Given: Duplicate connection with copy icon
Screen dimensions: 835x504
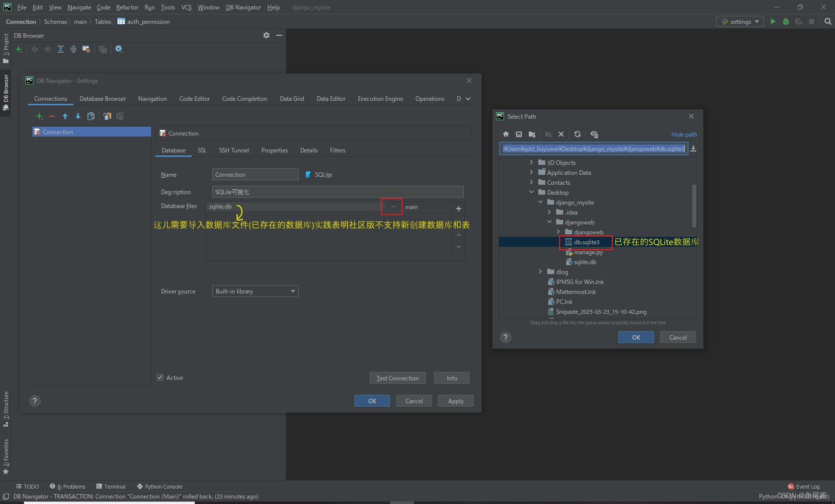Looking at the screenshot, I should tap(91, 116).
